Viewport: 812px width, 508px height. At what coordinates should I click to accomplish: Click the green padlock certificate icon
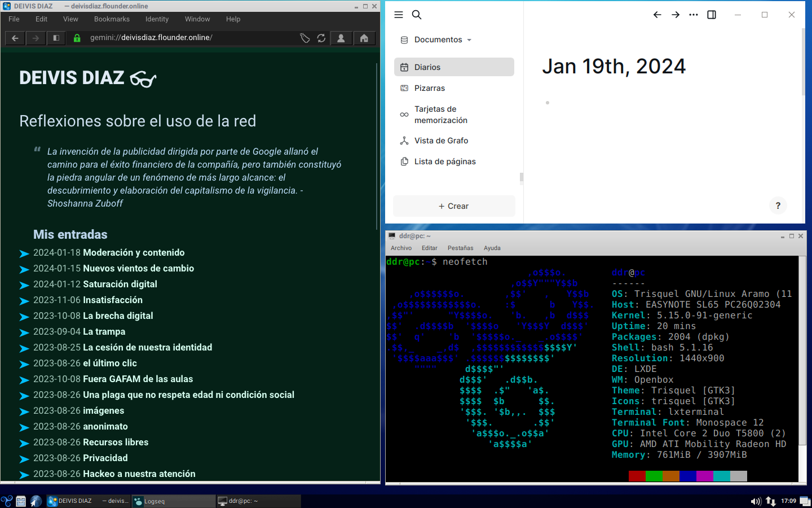pos(77,38)
